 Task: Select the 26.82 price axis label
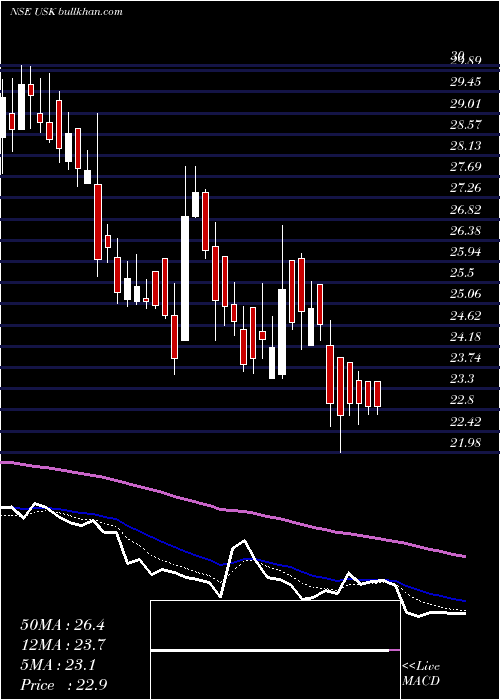click(x=466, y=209)
